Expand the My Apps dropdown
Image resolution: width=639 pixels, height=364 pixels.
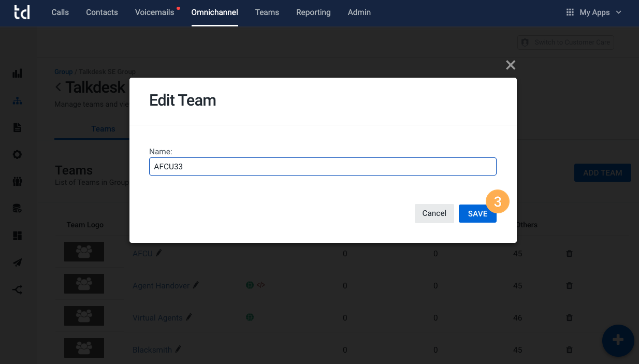pos(593,12)
